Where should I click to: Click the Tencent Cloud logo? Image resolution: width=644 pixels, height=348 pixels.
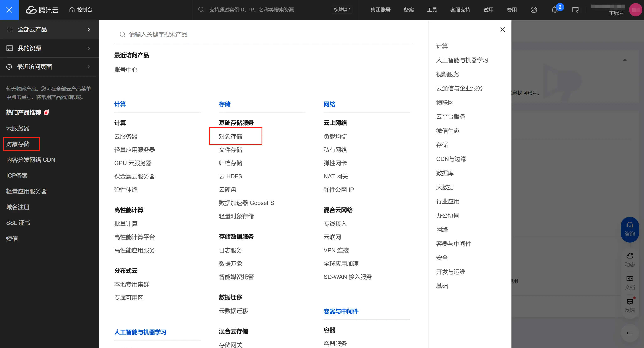[x=42, y=10]
